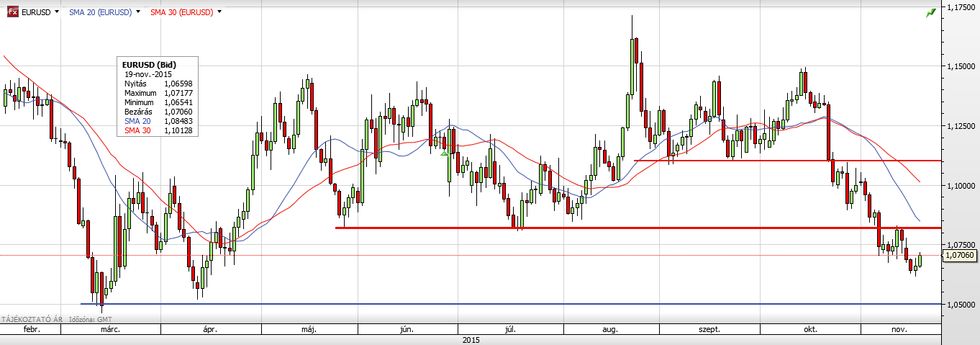Click the nov. month label on time axis

pyautogui.click(x=900, y=328)
